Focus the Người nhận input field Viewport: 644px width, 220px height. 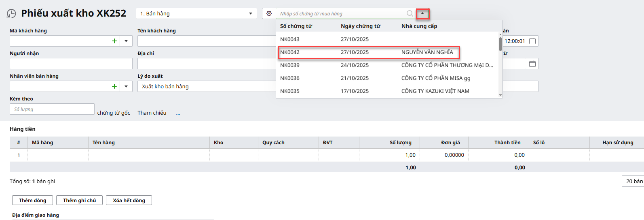click(71, 64)
